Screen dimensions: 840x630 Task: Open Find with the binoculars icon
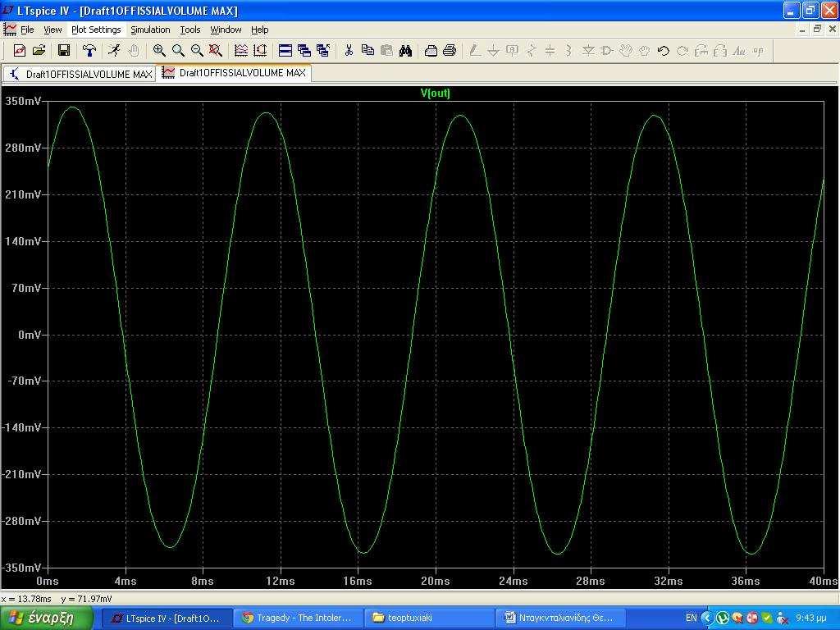pos(405,51)
